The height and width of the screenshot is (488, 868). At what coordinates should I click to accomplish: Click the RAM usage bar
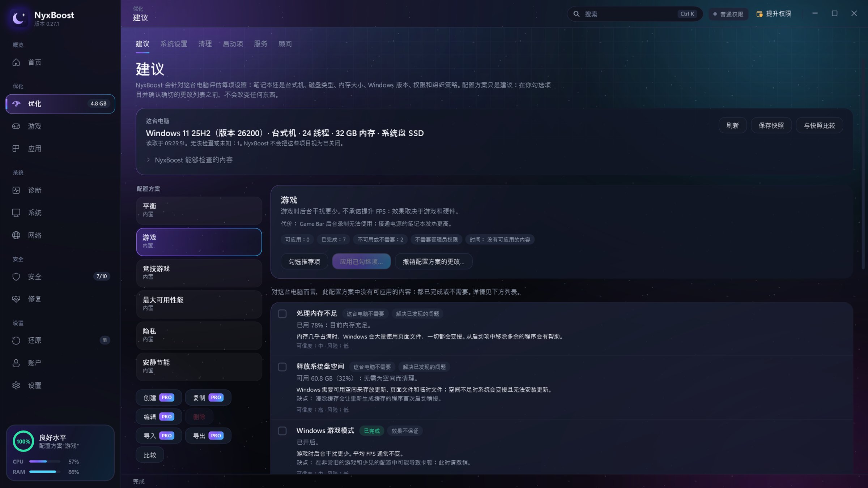click(x=45, y=472)
